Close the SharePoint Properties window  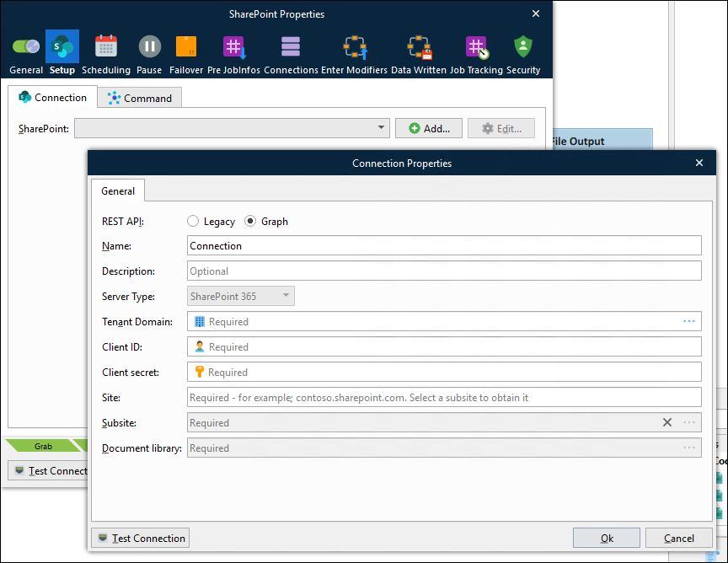pos(536,13)
